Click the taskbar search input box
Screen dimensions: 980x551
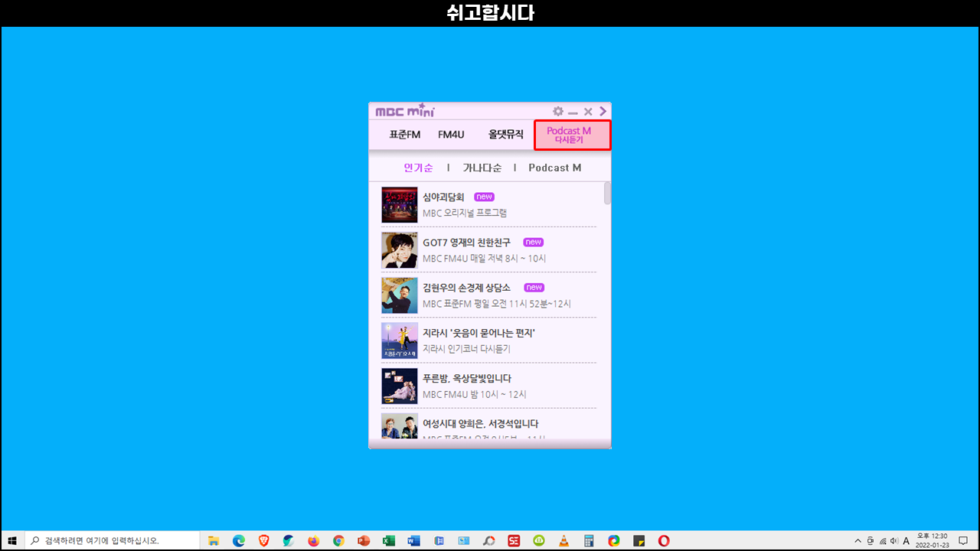coord(112,540)
